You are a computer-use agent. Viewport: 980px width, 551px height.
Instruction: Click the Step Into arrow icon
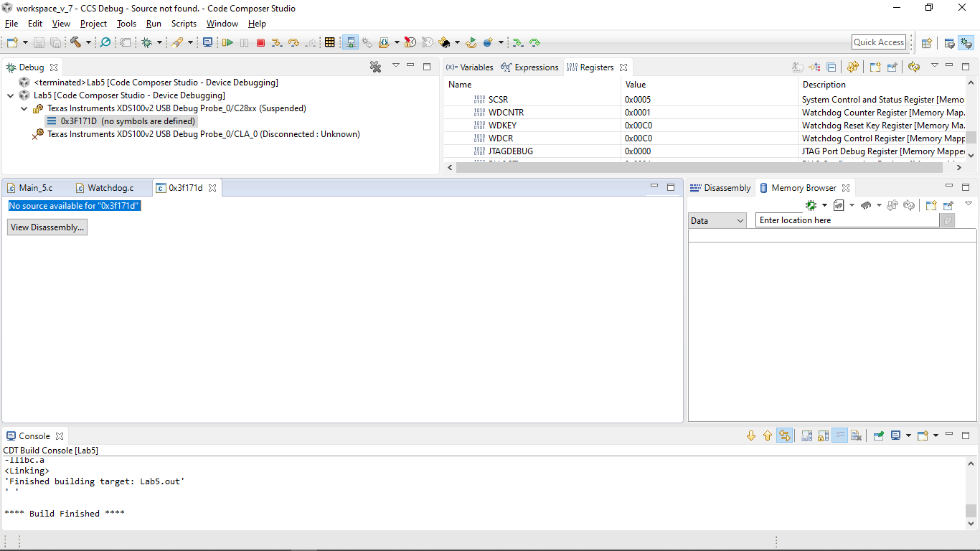tap(277, 42)
